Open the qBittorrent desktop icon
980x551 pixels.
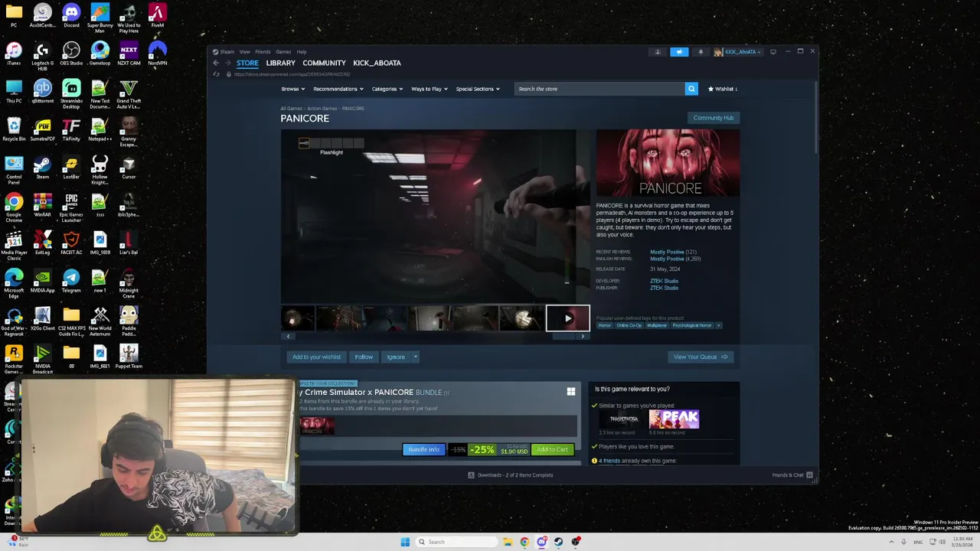(43, 92)
